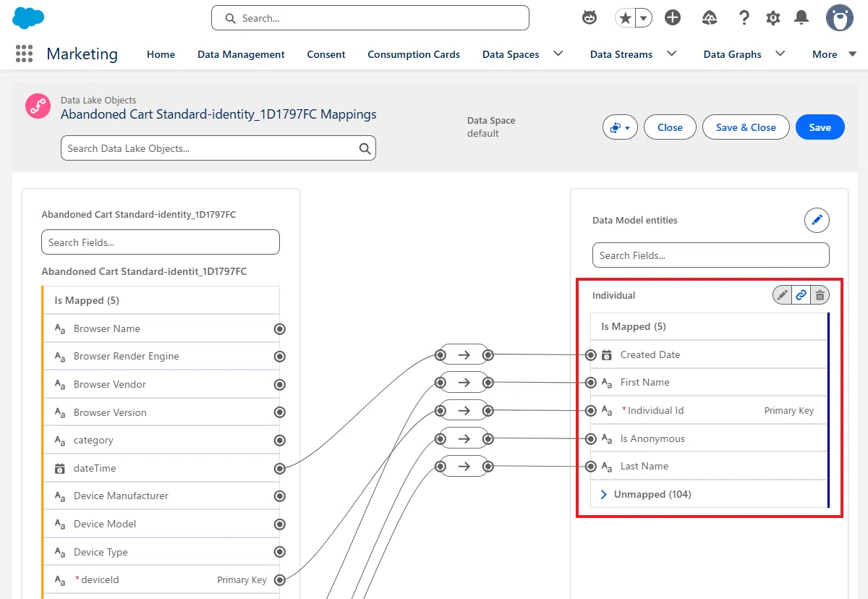
Task: Delete the Individual entity trash icon
Action: [820, 295]
